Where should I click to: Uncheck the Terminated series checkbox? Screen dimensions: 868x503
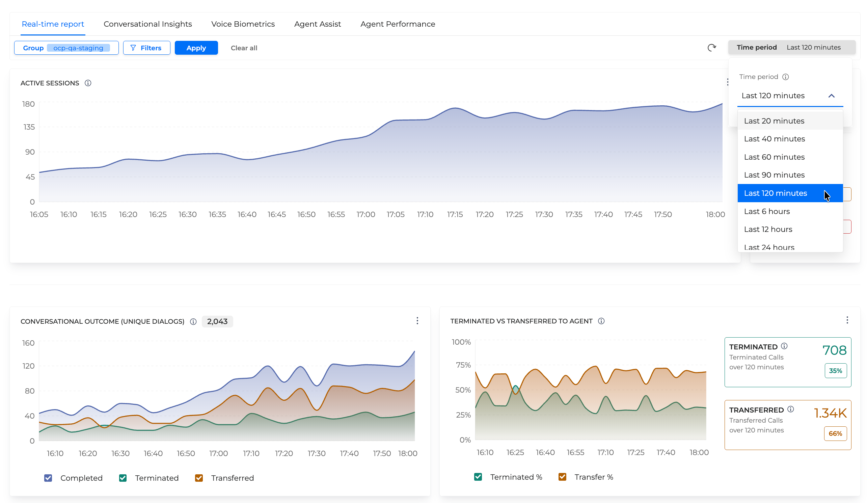coord(123,478)
